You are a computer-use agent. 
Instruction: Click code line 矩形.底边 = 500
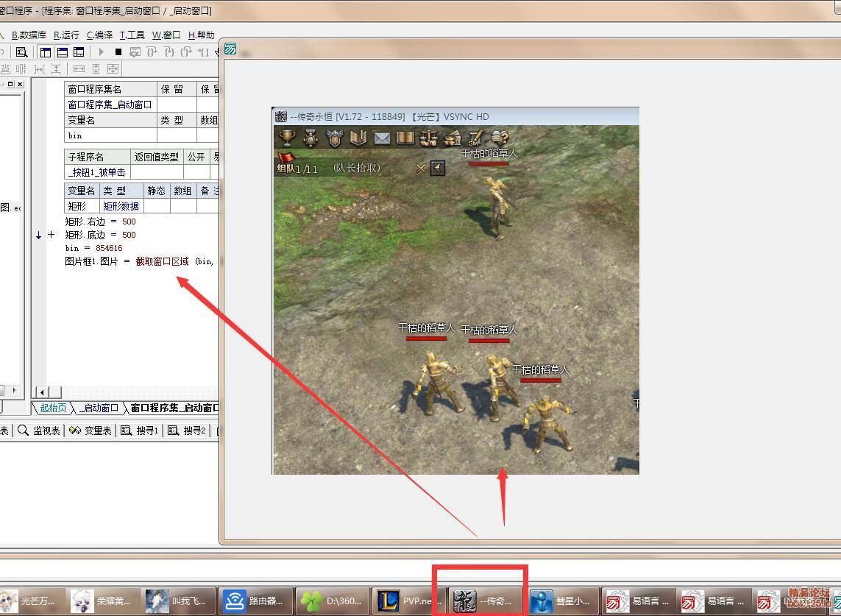pos(100,235)
